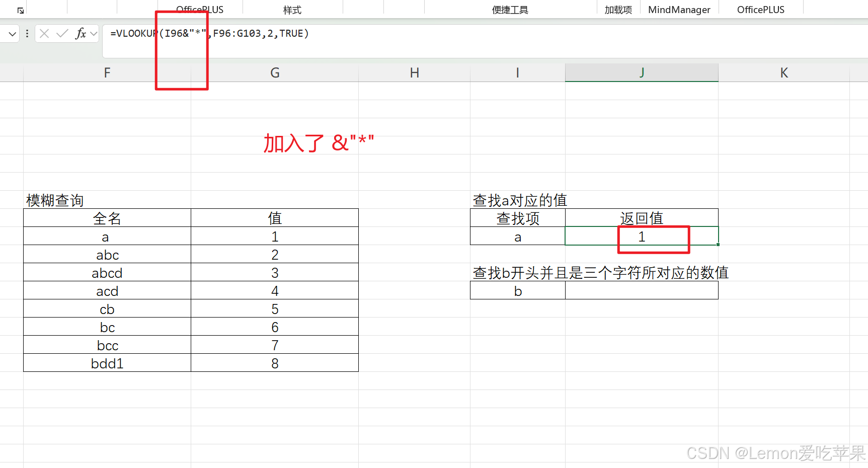Select the cell labeled 模糊查询
This screenshot has width=868, height=468.
point(107,200)
